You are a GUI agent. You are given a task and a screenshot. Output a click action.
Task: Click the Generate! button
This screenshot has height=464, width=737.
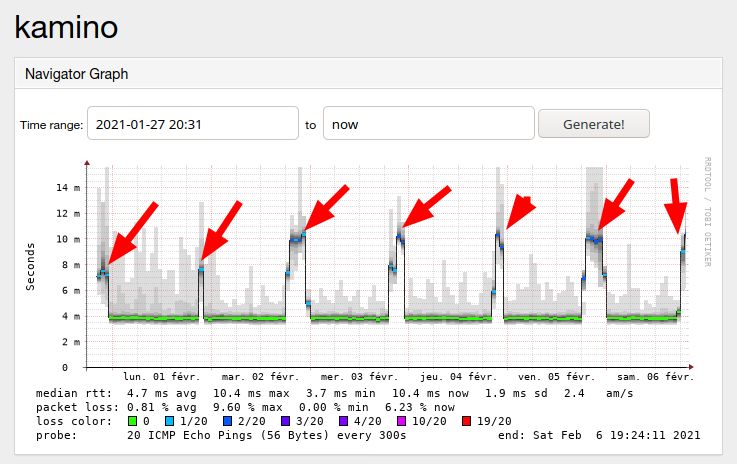pyautogui.click(x=593, y=124)
